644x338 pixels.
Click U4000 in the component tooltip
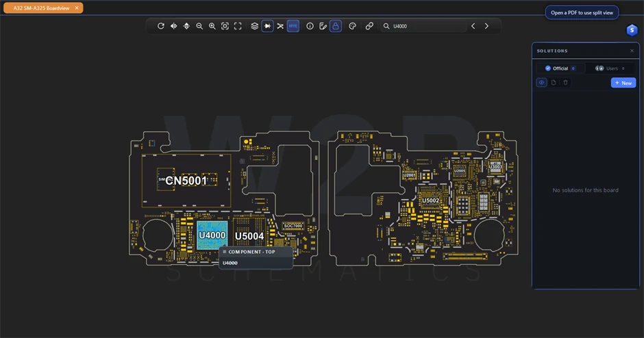click(230, 263)
